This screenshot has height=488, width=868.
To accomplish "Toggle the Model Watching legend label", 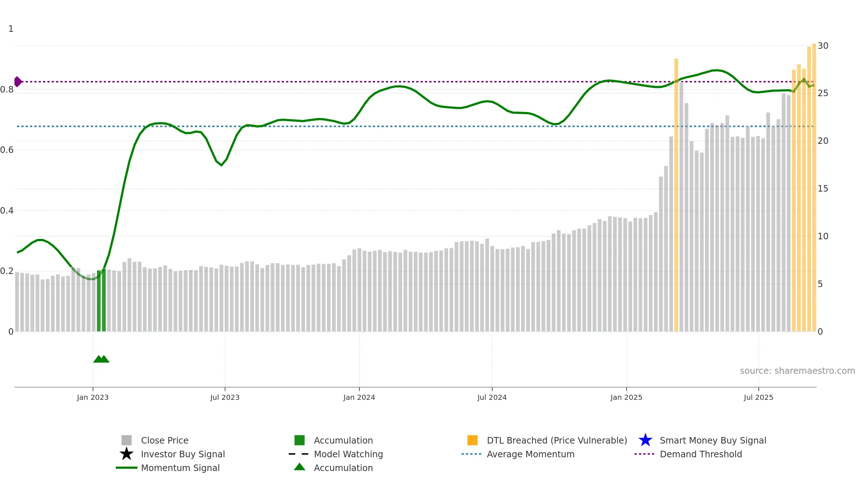I will point(348,454).
